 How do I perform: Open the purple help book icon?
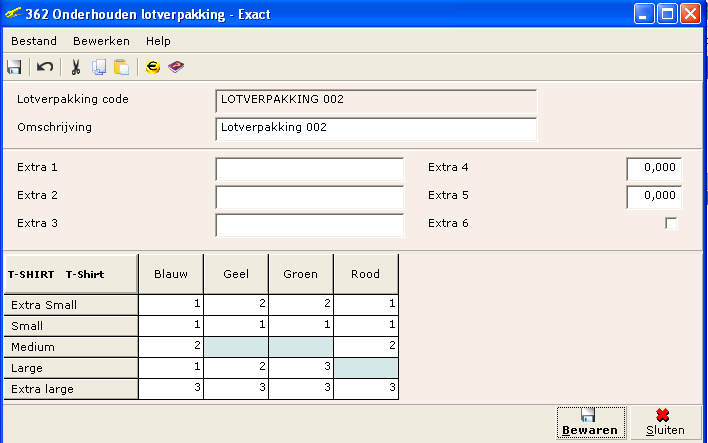pyautogui.click(x=176, y=67)
